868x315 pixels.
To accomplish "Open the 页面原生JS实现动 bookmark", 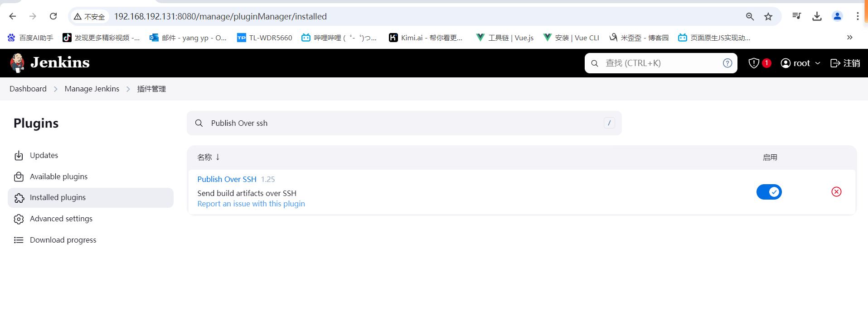I will coord(714,38).
